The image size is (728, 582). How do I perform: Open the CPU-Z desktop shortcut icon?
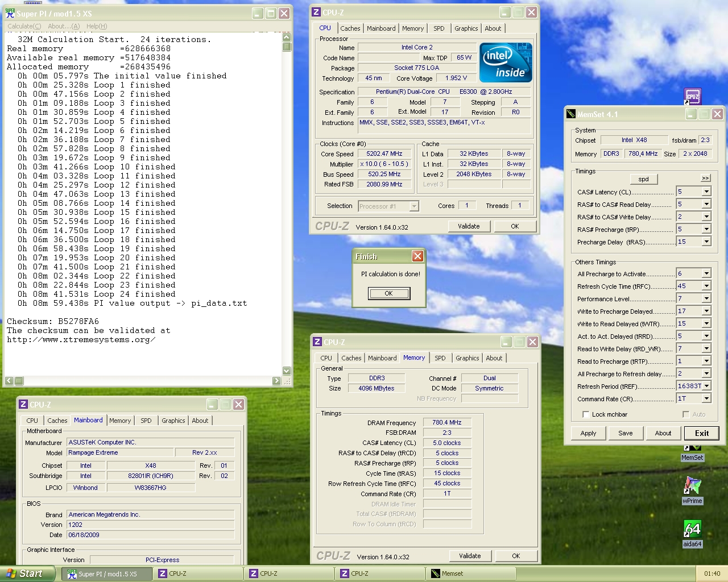(x=692, y=97)
